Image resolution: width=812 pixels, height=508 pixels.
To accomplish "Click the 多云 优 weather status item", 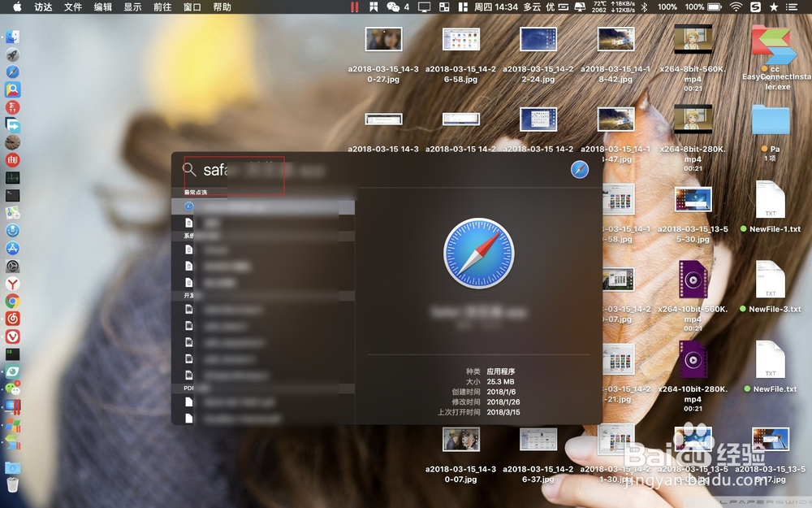I will (x=539, y=7).
